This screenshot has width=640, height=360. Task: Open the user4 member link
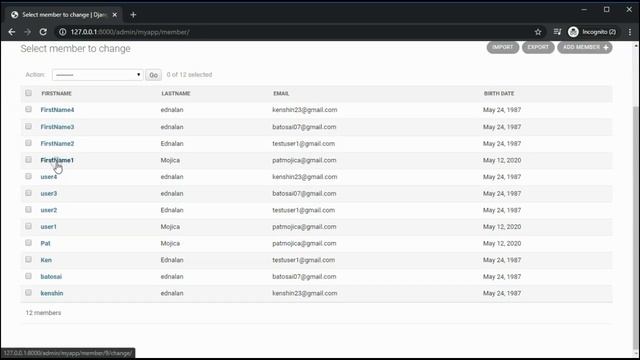pos(49,177)
